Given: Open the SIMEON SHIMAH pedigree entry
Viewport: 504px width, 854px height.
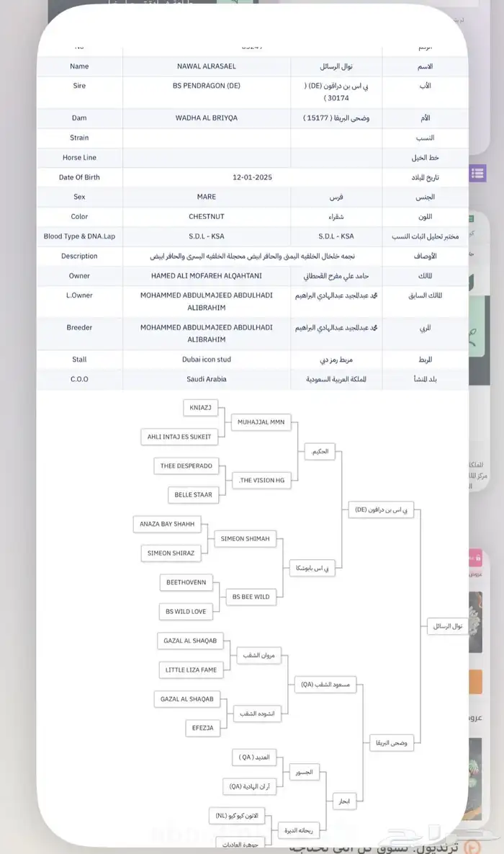Looking at the screenshot, I should (246, 538).
